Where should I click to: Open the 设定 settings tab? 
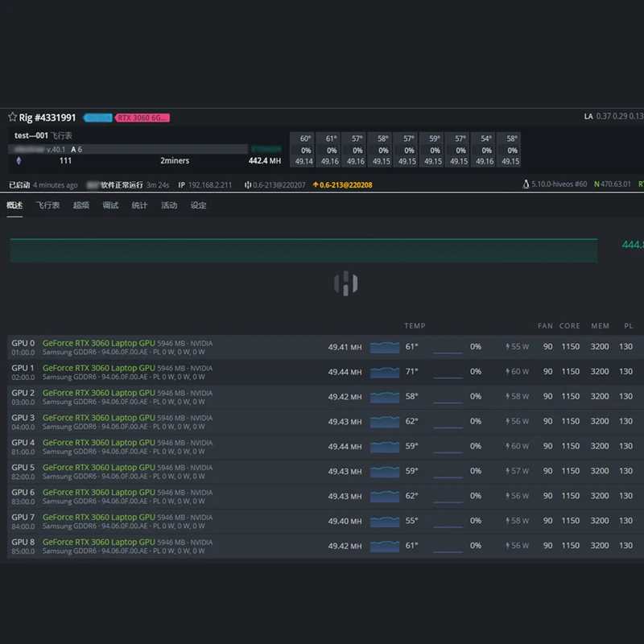(198, 205)
